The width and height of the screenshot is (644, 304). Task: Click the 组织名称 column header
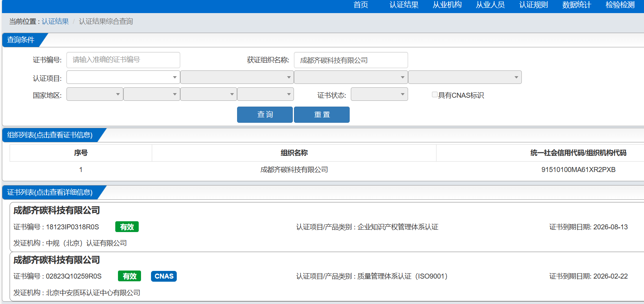(294, 153)
